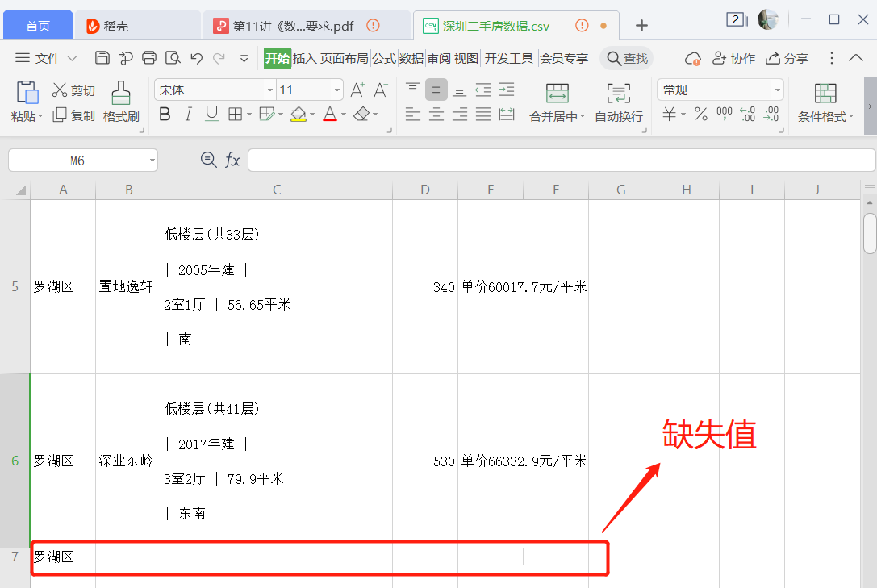Viewport: 877px width, 588px height.
Task: Click the increase decimal places icon
Action: click(746, 114)
